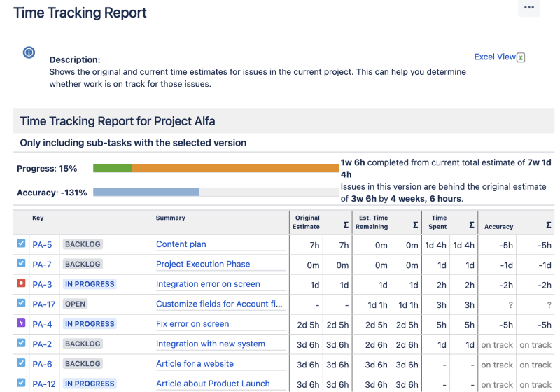Click the Key column header
Image resolution: width=560 pixels, height=392 pixels.
[38, 218]
